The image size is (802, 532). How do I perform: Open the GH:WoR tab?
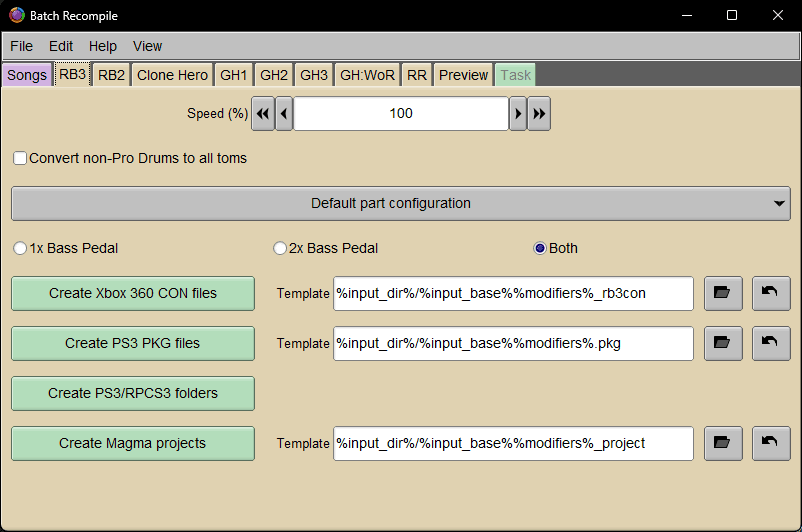(368, 75)
